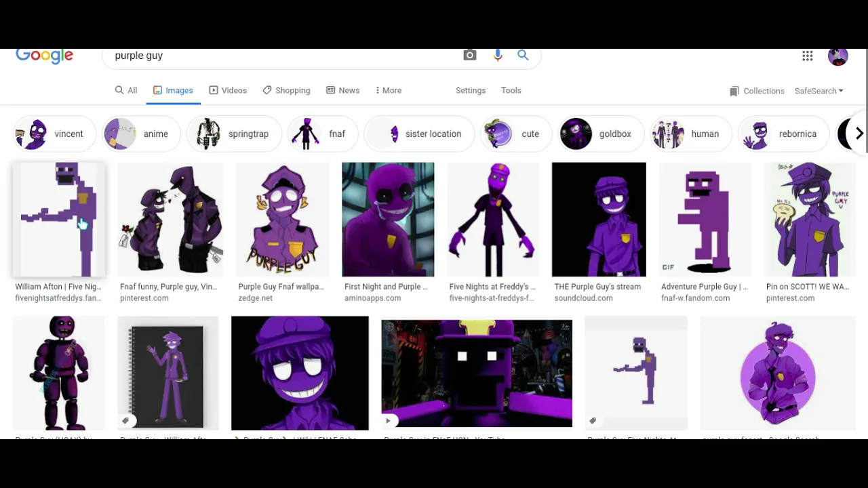Open the small pixel Purple Guy product image
Image resolution: width=868 pixels, height=488 pixels.
636,373
